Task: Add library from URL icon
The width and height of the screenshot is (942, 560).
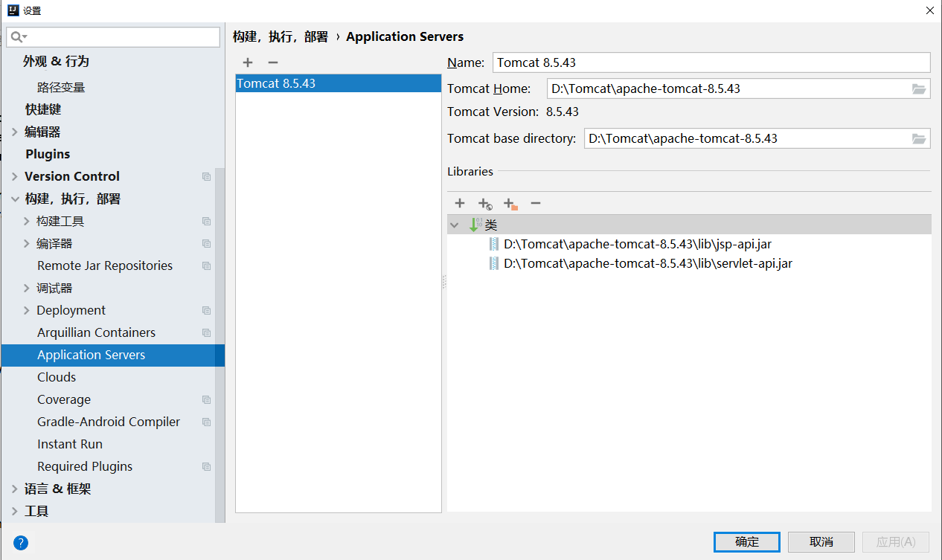Action: (x=485, y=204)
